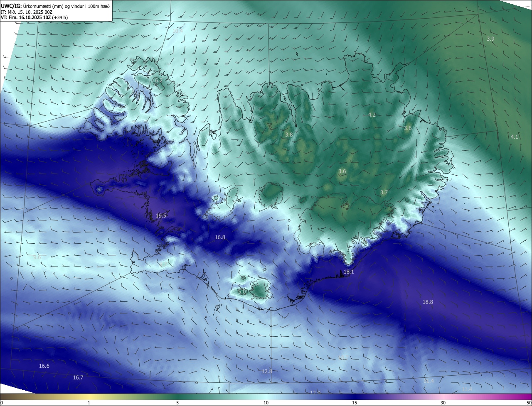
Task: Click the 9.6 value off the west coast
Action: pyautogui.click(x=37, y=257)
